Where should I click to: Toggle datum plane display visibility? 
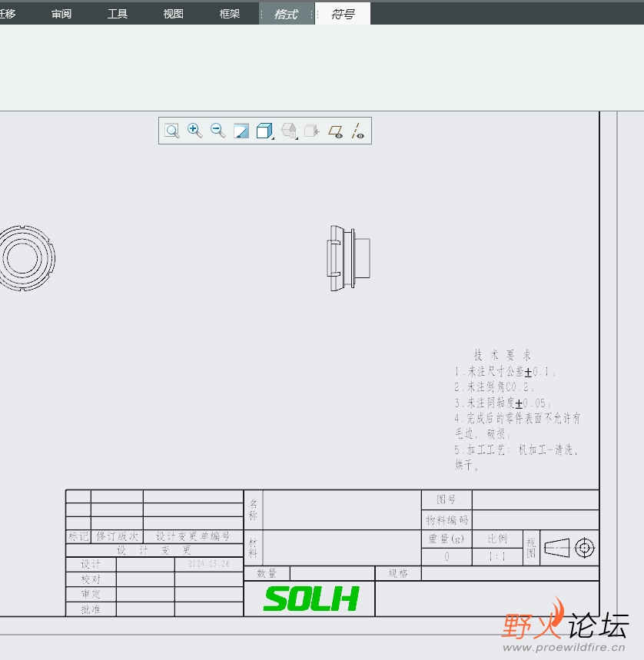point(336,131)
